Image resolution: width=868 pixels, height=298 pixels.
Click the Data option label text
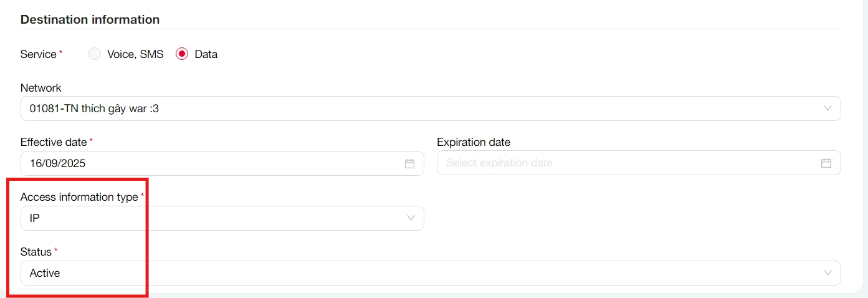coord(206,54)
